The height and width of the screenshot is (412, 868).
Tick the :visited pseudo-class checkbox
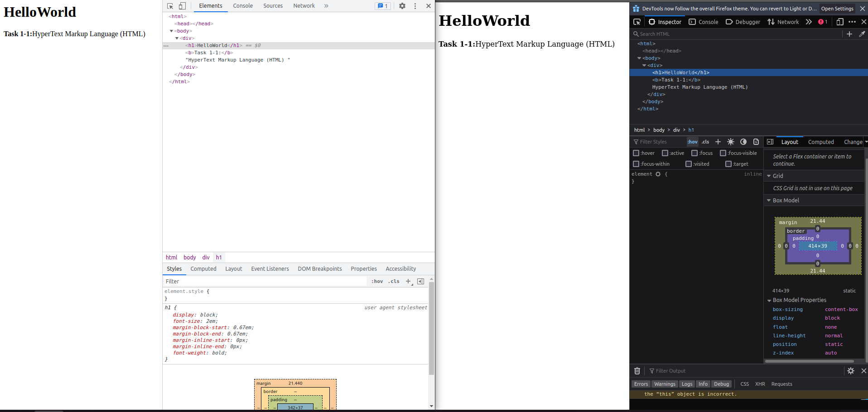[x=689, y=164]
